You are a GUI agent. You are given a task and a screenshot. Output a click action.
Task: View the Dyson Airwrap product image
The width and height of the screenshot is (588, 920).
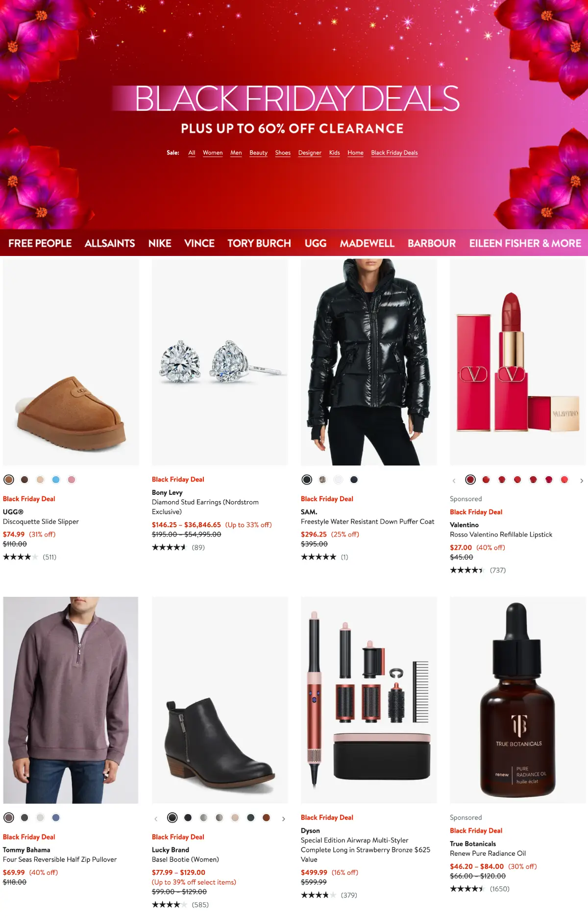369,700
